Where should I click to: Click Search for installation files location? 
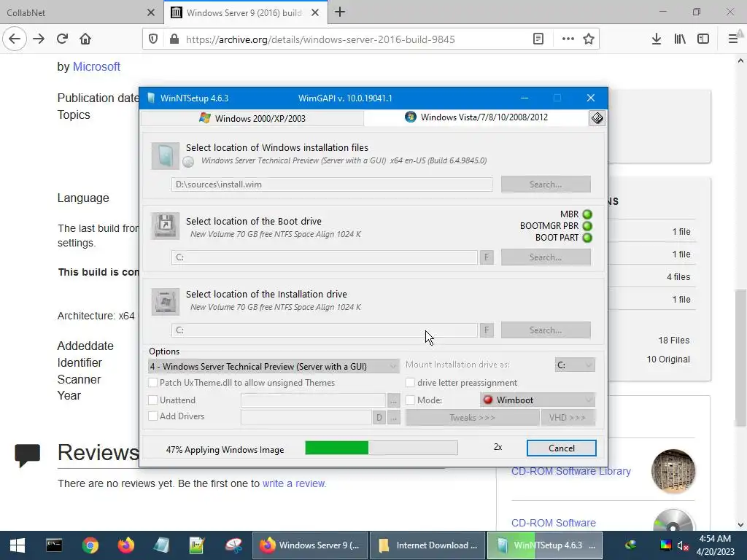click(546, 184)
